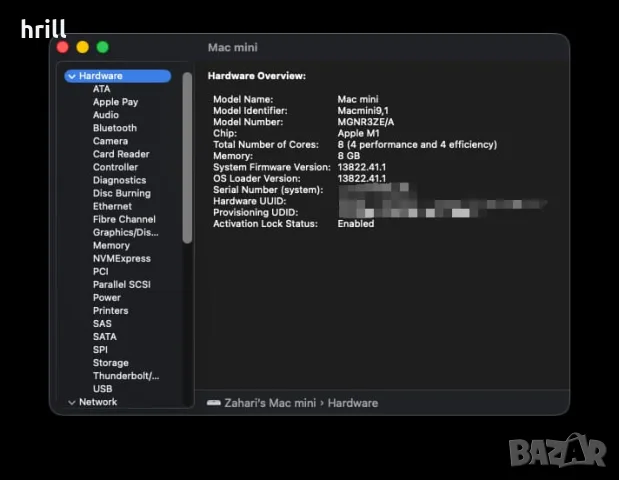Select Audio in the sidebar
The width and height of the screenshot is (619, 480).
point(106,115)
